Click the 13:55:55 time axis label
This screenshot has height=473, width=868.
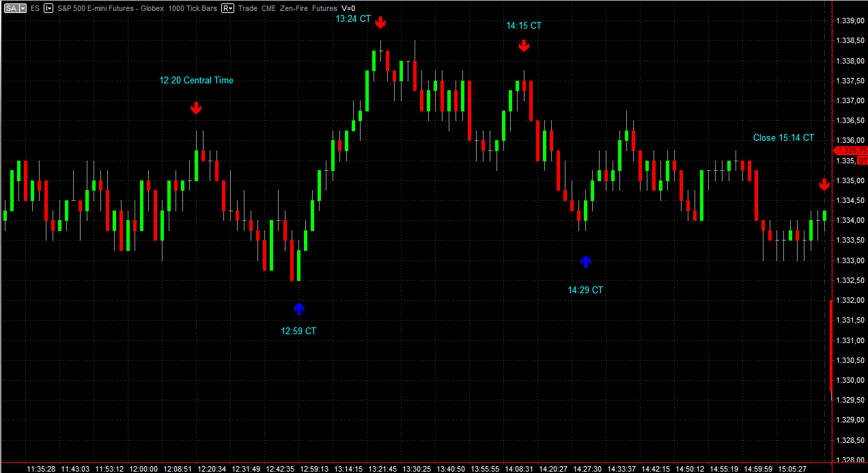click(x=485, y=469)
